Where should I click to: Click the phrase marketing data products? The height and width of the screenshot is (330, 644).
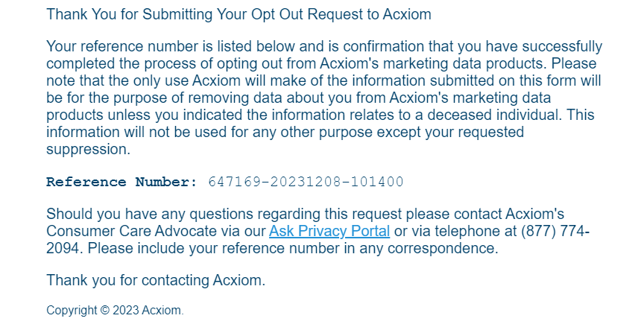click(464, 63)
